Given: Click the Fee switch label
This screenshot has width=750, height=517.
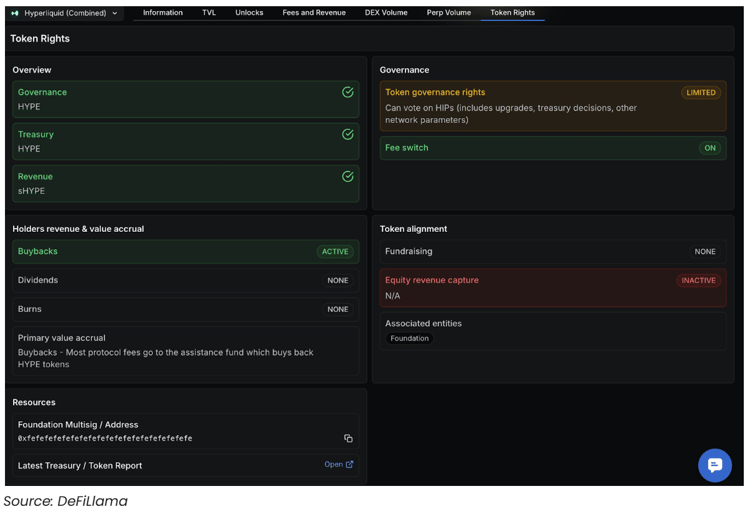Looking at the screenshot, I should click(407, 148).
